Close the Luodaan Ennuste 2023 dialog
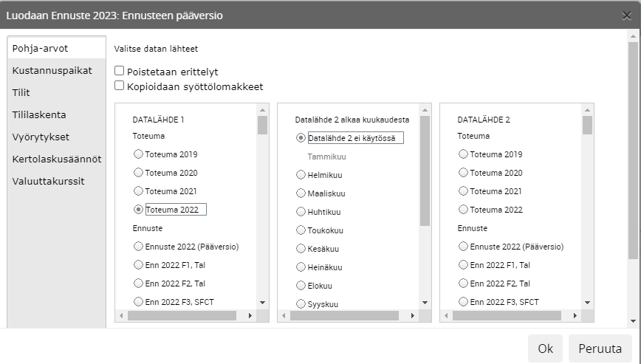The height and width of the screenshot is (364, 641). 626,16
